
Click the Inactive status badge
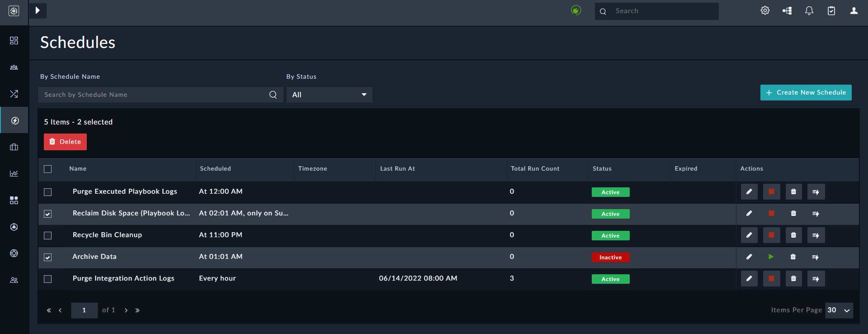[611, 258]
